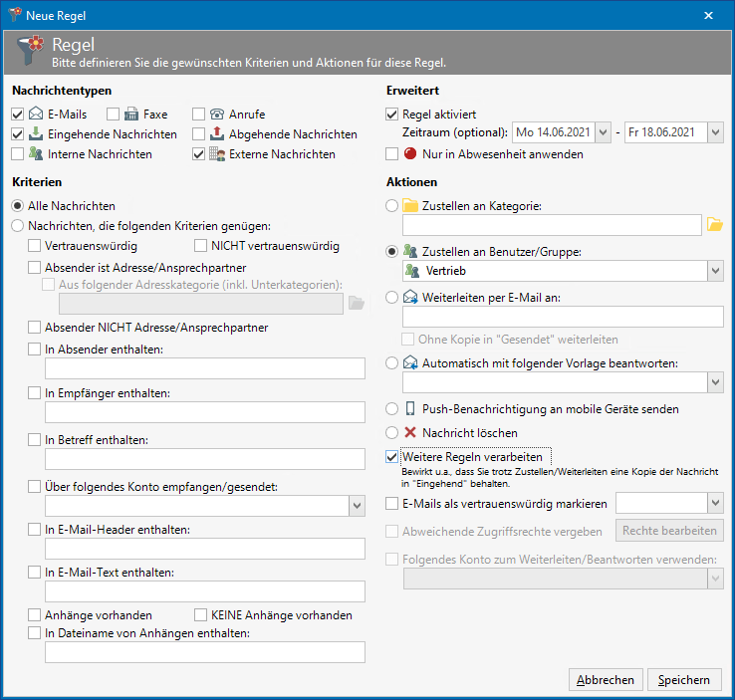Open end date picker Fr 18.06.2021
735x700 pixels.
[x=715, y=132]
